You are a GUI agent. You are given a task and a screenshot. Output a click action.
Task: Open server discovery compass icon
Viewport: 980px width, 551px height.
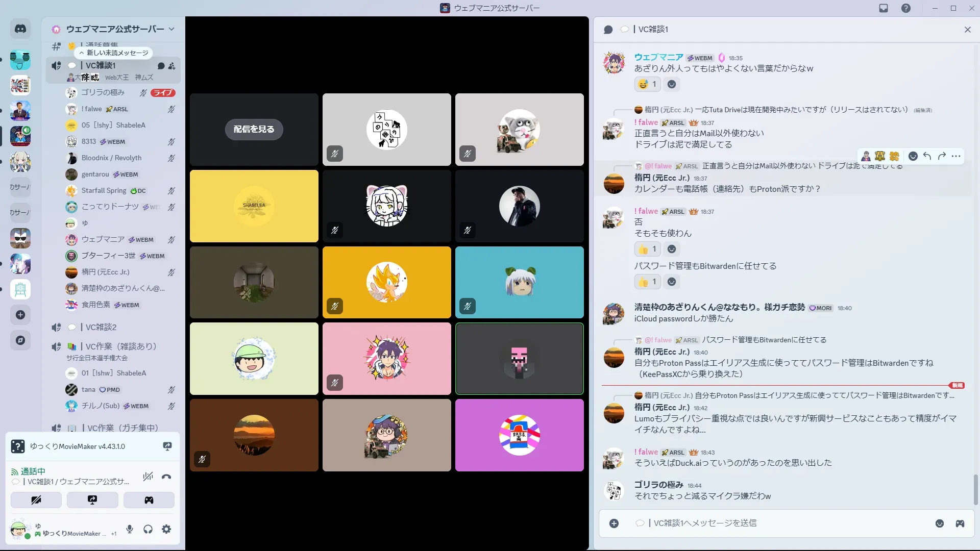[x=20, y=340]
